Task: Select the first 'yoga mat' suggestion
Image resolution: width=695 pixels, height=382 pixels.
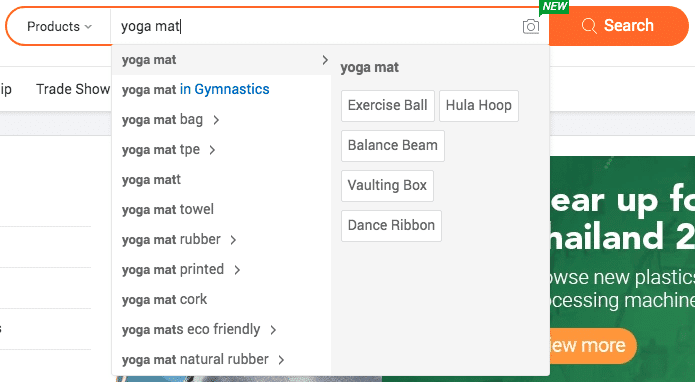Action: (x=221, y=60)
